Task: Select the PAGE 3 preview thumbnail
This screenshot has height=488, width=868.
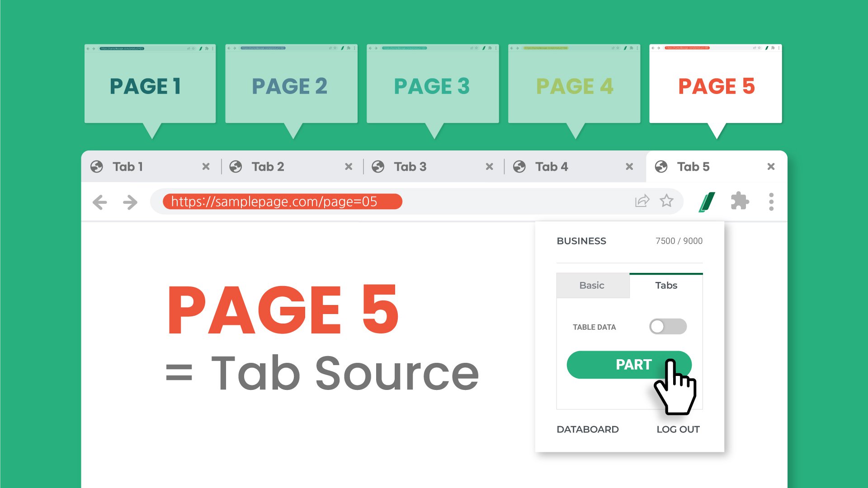Action: (x=432, y=86)
